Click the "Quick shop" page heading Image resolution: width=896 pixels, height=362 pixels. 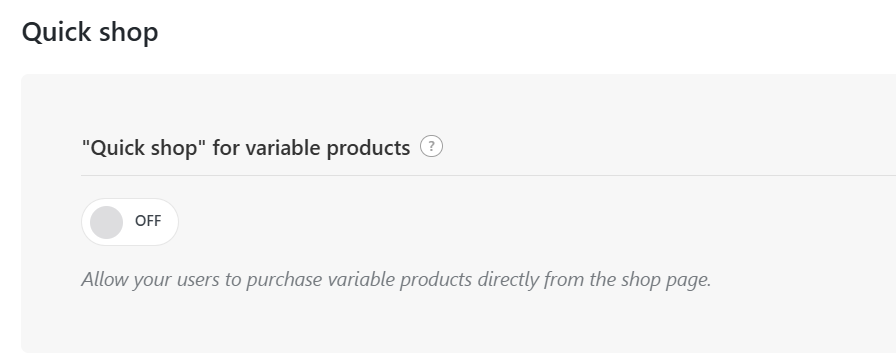pyautogui.click(x=90, y=32)
